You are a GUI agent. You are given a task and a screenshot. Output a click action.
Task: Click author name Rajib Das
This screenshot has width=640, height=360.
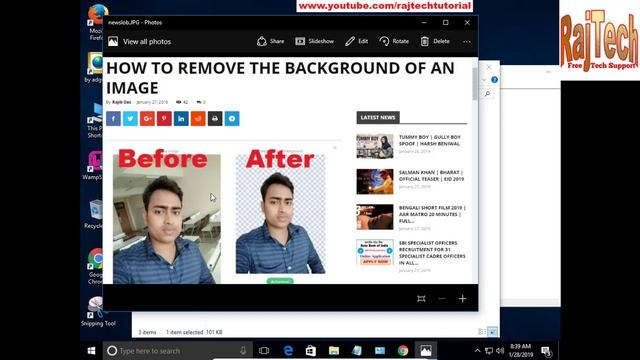pyautogui.click(x=122, y=102)
